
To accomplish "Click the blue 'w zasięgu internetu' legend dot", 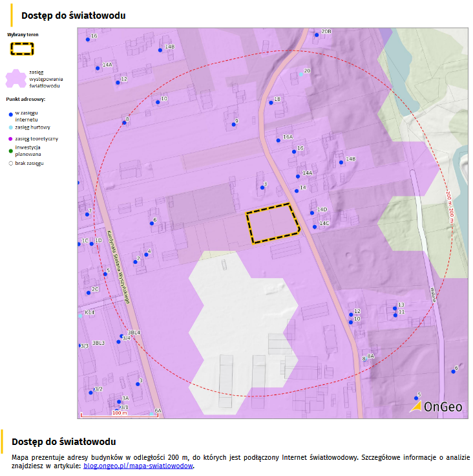I will pyautogui.click(x=10, y=114).
